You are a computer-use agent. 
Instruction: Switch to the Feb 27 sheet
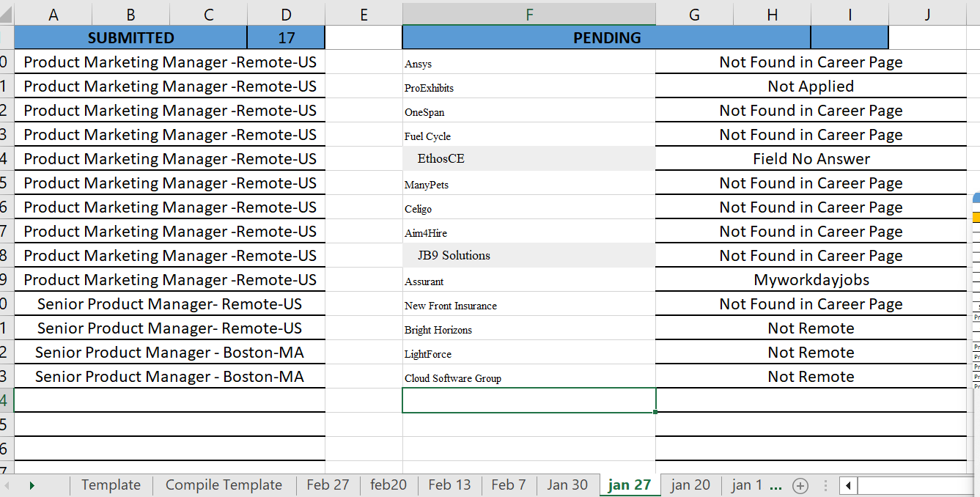click(328, 485)
